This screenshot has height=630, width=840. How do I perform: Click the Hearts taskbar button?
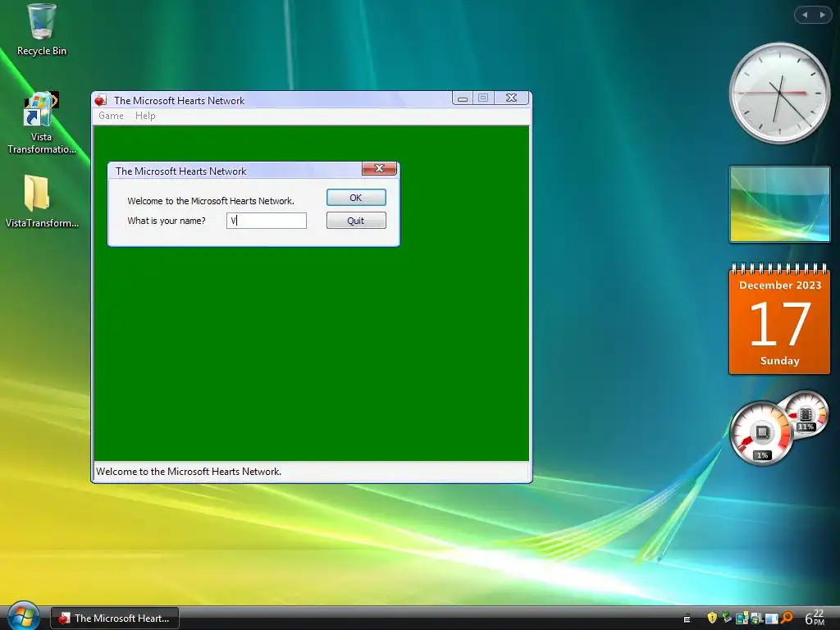115,619
